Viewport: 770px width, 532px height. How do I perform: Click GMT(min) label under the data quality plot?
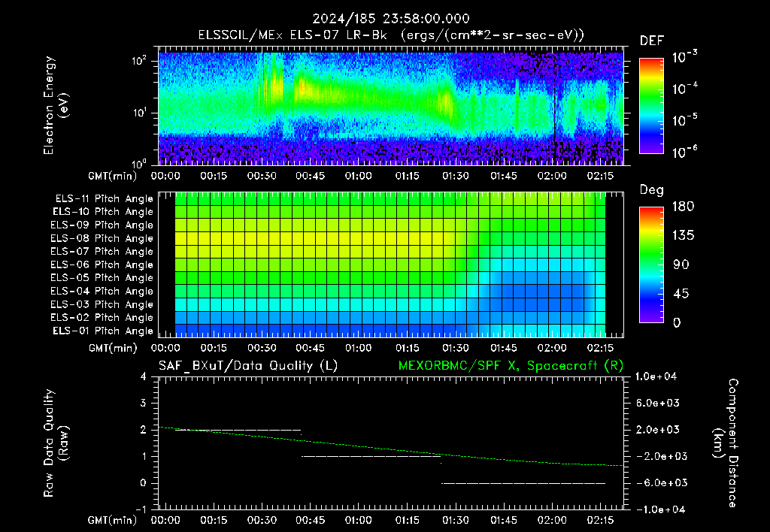(113, 520)
